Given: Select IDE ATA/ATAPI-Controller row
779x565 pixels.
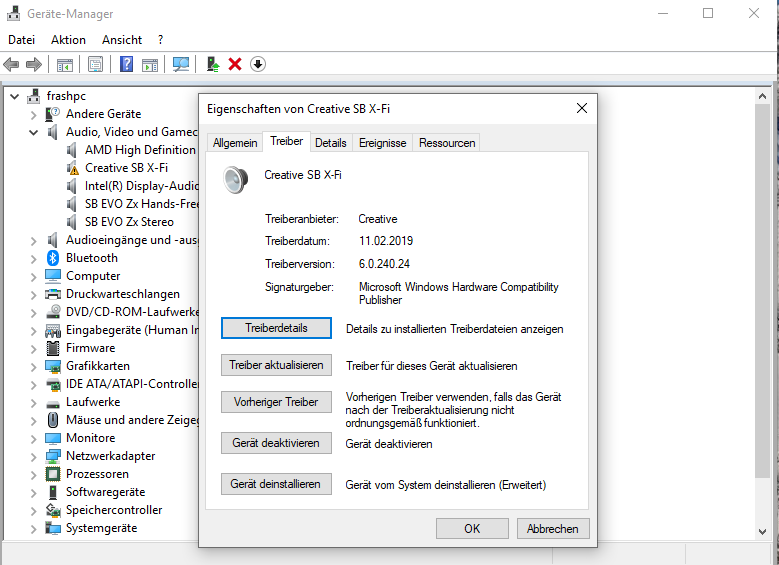Looking at the screenshot, I should (132, 384).
